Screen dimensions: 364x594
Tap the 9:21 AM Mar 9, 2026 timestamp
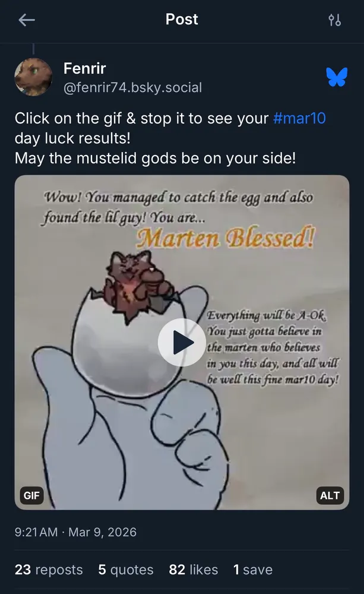tap(75, 532)
